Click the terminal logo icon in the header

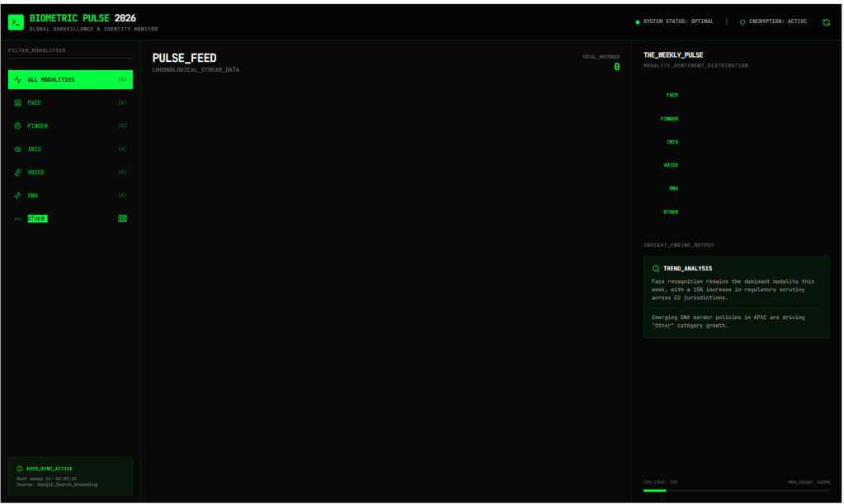point(17,21)
